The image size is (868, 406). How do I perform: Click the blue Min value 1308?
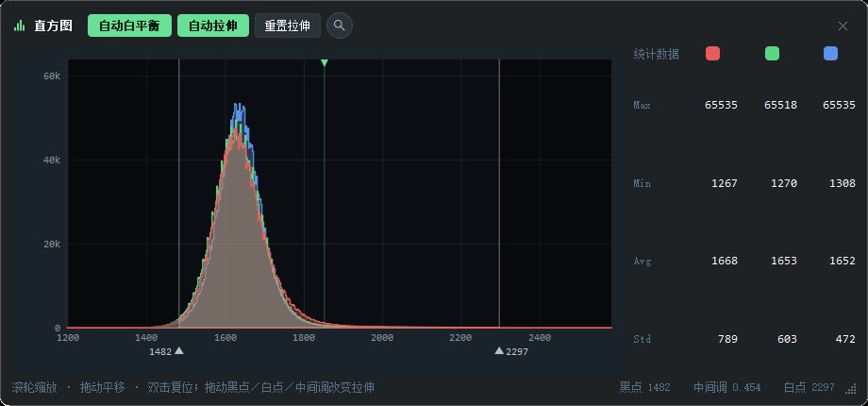(x=843, y=183)
